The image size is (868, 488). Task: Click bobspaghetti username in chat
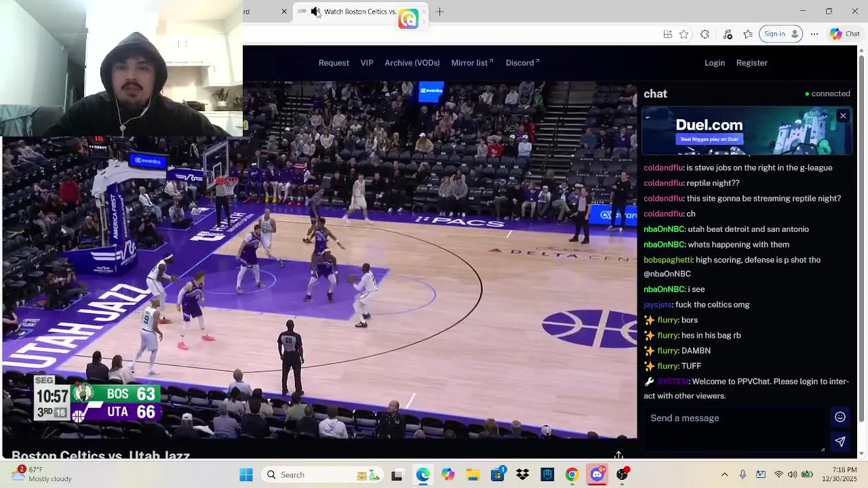pyautogui.click(x=668, y=260)
